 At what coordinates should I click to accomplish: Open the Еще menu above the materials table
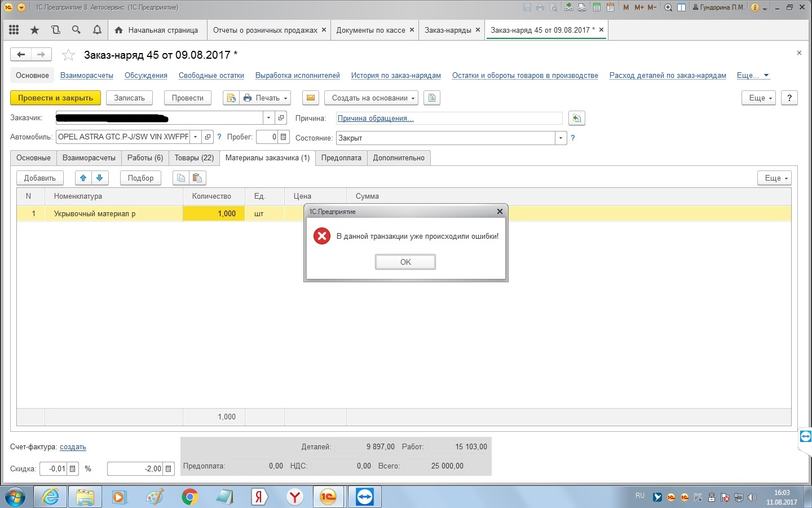click(775, 178)
